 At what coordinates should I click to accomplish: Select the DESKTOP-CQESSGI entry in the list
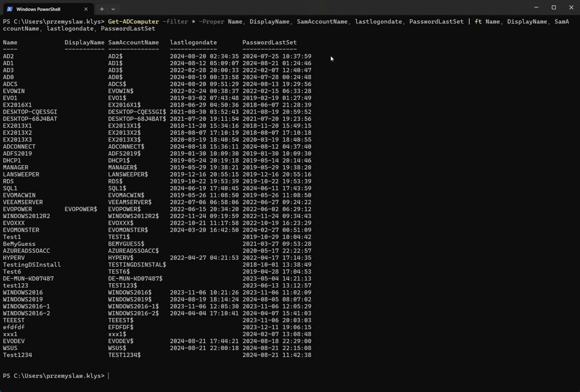coord(30,112)
